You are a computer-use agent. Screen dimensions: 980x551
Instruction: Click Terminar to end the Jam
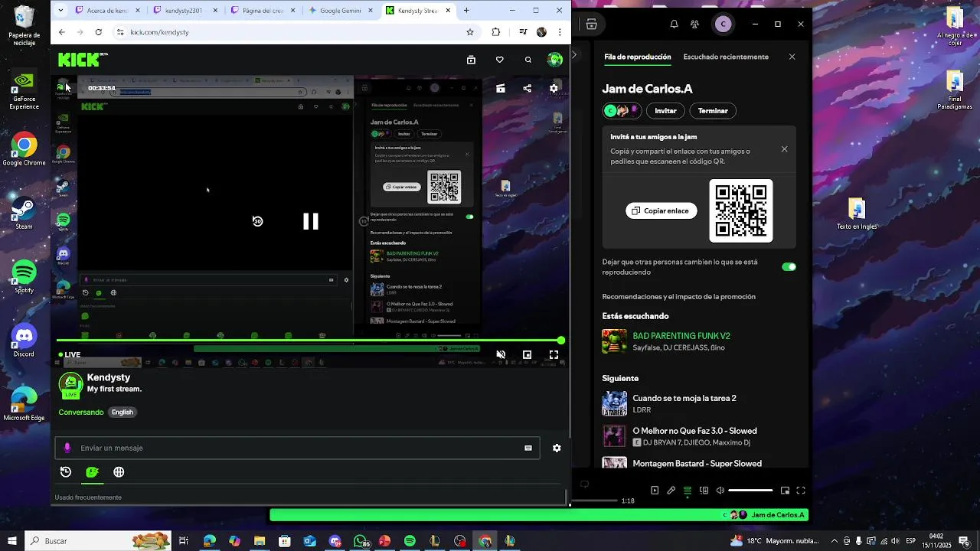click(713, 111)
